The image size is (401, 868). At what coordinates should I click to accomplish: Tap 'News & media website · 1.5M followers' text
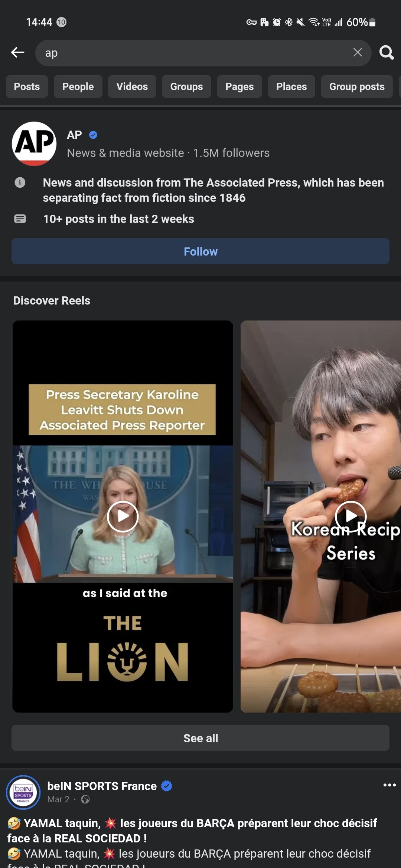tap(168, 153)
